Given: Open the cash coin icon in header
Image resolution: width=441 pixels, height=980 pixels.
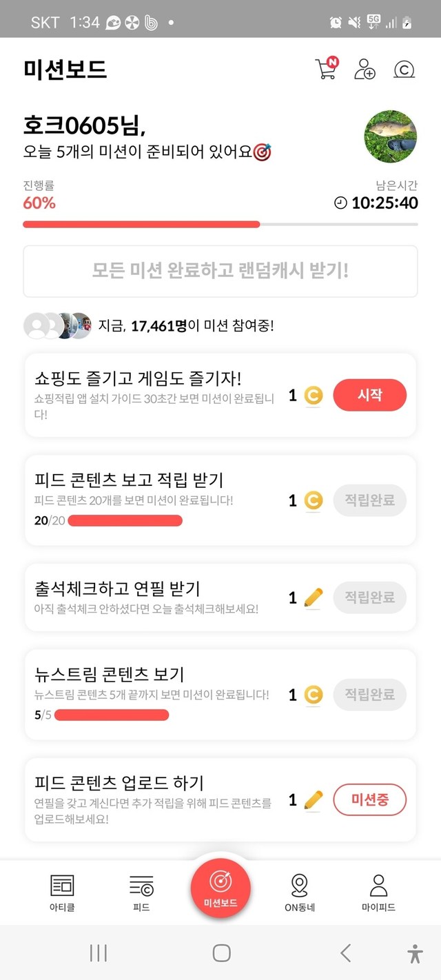Looking at the screenshot, I should (403, 70).
